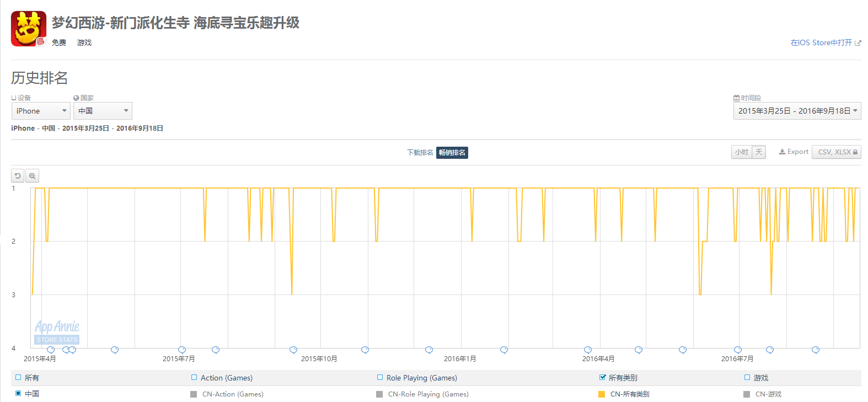Click the 梦幻西游 app icon

29,29
